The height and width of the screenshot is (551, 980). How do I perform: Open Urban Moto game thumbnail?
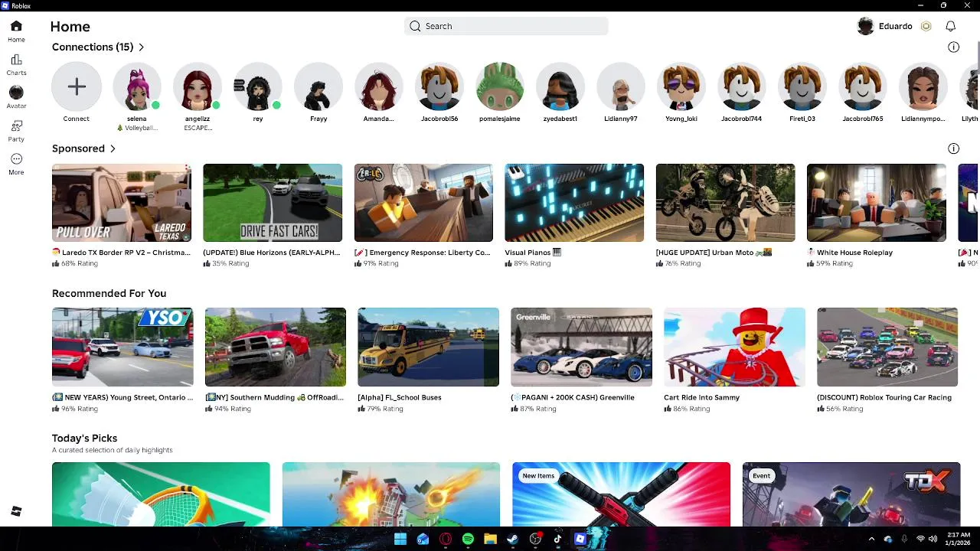coord(725,203)
